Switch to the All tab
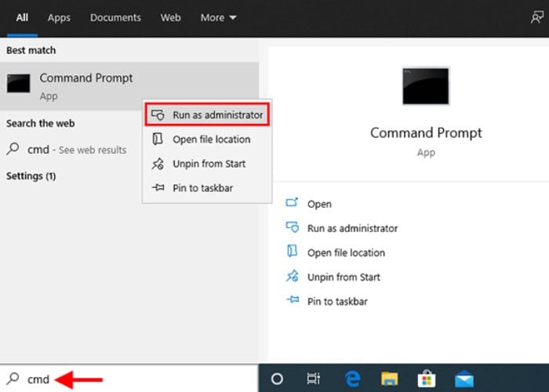Image resolution: width=549 pixels, height=392 pixels. 22,17
